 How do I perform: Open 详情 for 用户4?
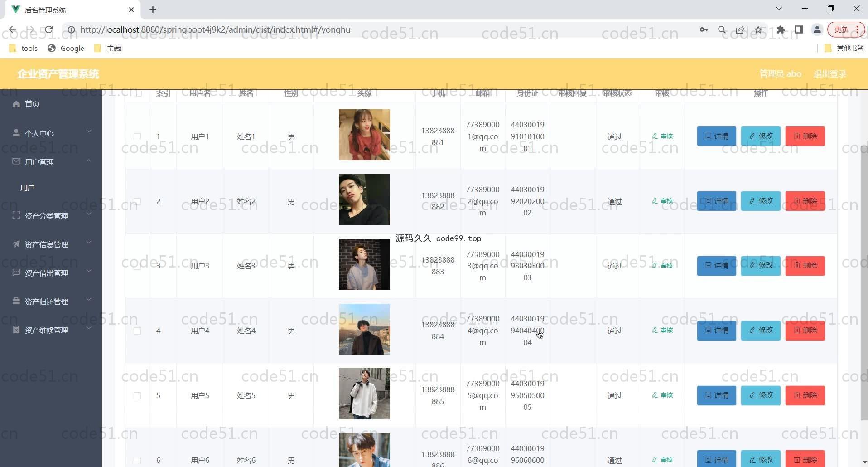click(717, 330)
